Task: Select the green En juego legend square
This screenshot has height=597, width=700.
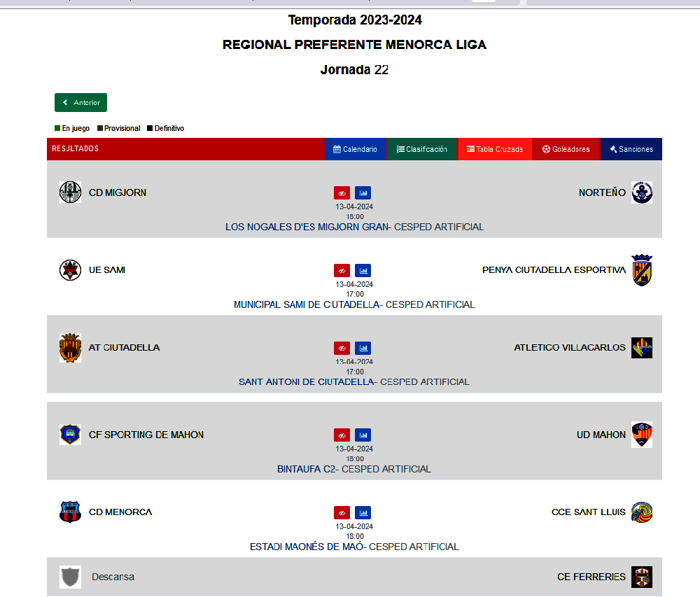Action: pos(57,128)
